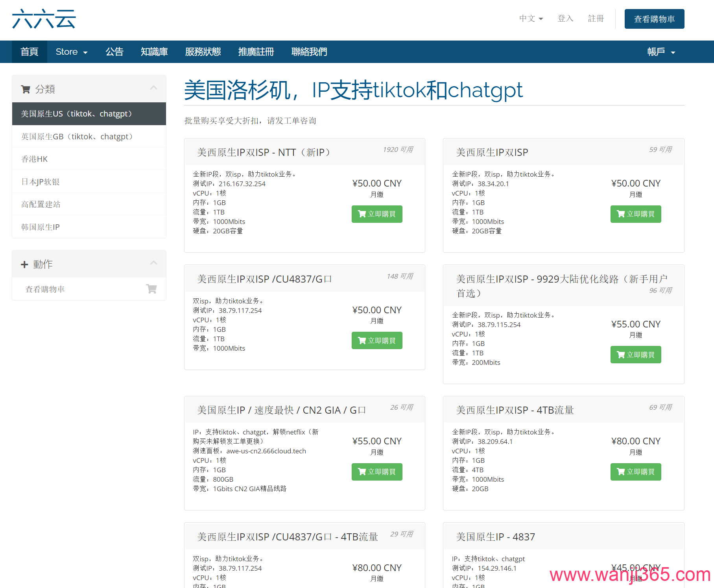Click cart icon on 4TB流量 plan purchase button
The height and width of the screenshot is (588, 714).
click(621, 472)
